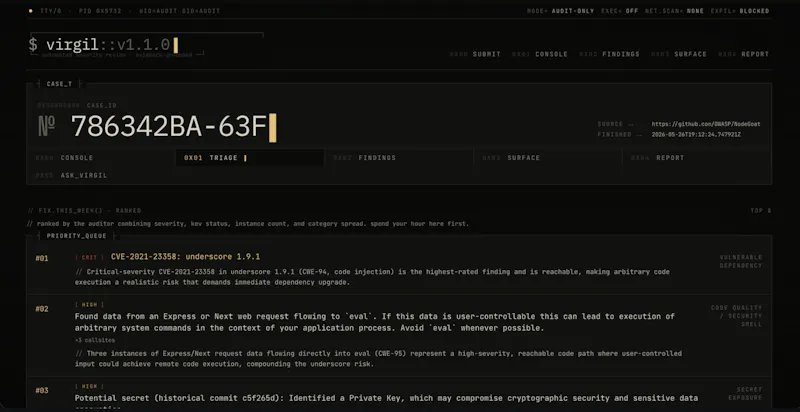Viewport: 800px width, 412px height.
Task: Open REPORT in the header navigation
Action: 743,54
